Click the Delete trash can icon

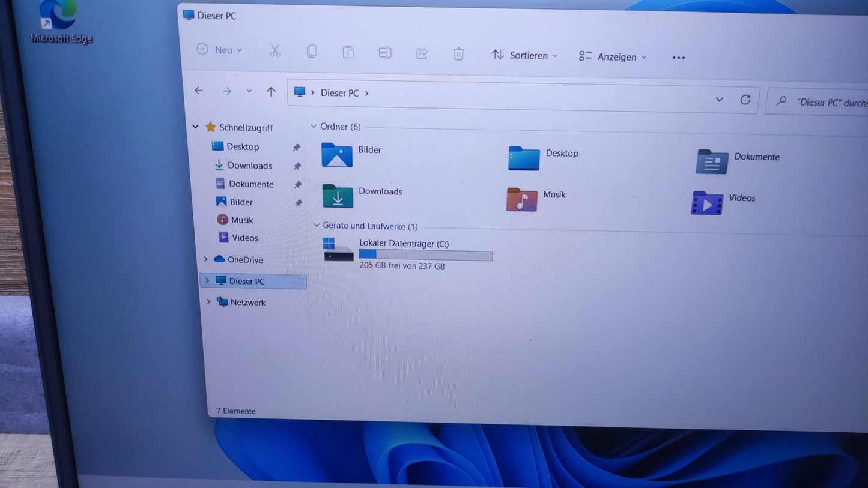click(x=458, y=54)
